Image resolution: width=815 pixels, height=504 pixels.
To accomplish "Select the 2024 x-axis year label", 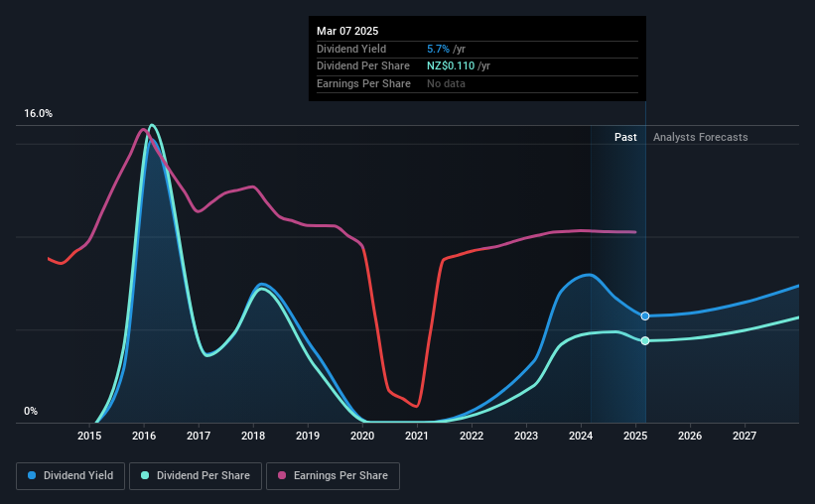I will (581, 436).
